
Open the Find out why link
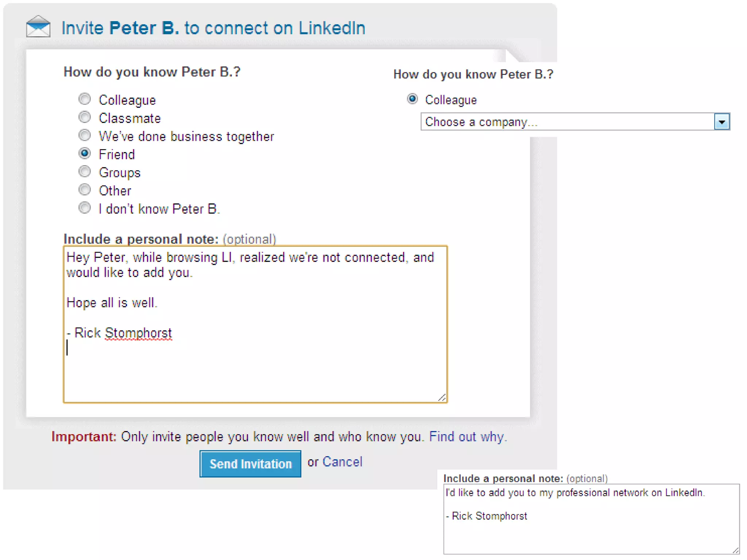pyautogui.click(x=468, y=437)
